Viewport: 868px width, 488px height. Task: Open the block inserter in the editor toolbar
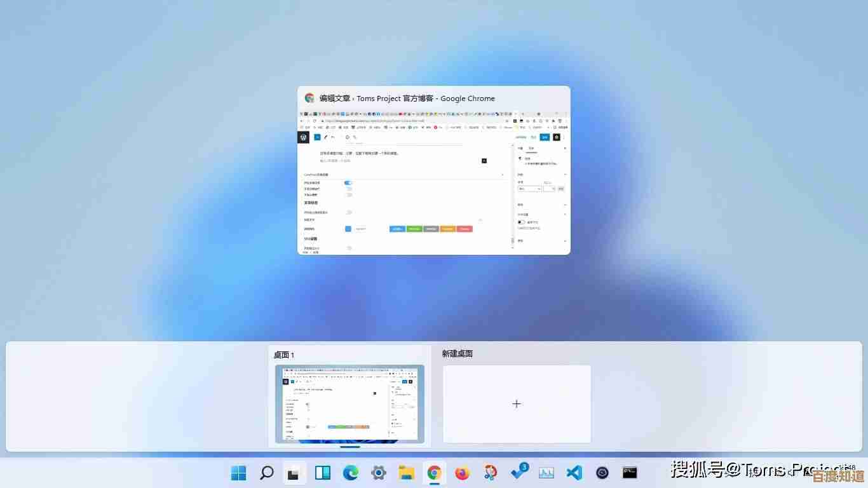(x=317, y=137)
